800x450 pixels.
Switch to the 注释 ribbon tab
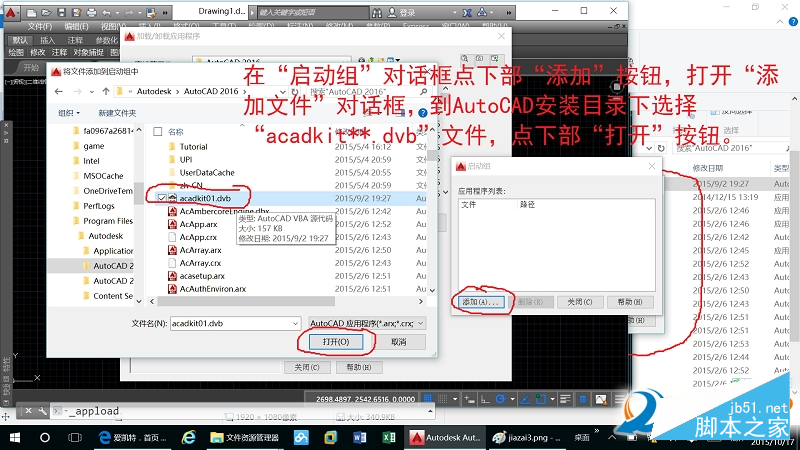click(x=75, y=40)
